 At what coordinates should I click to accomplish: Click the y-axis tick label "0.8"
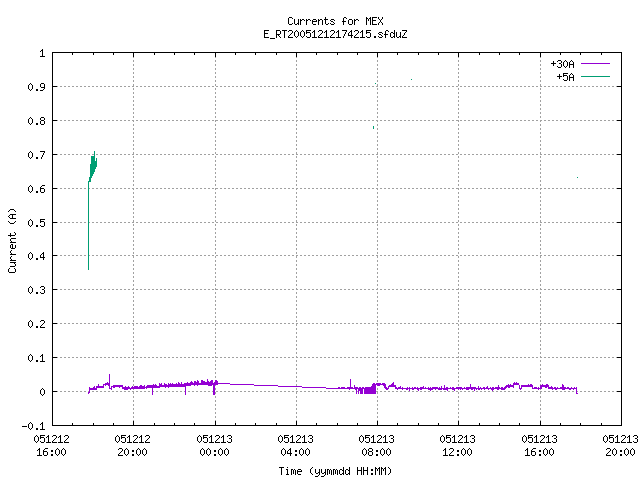36,121
